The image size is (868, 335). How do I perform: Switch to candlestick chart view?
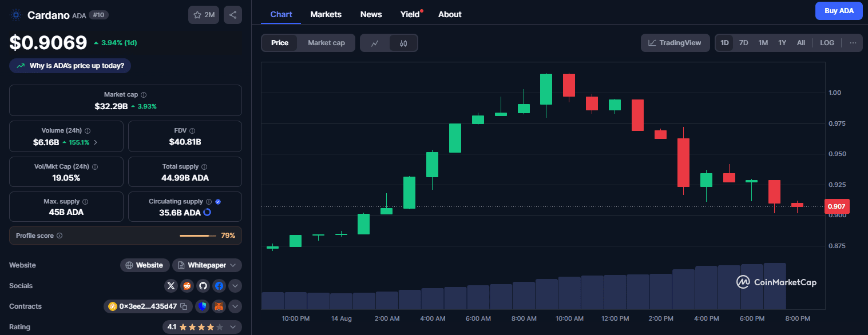tap(403, 43)
